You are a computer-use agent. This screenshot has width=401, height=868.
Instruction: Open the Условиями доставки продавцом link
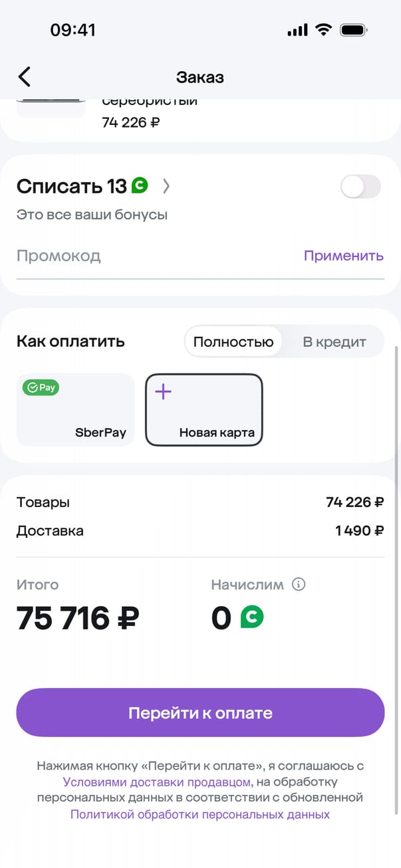(157, 782)
